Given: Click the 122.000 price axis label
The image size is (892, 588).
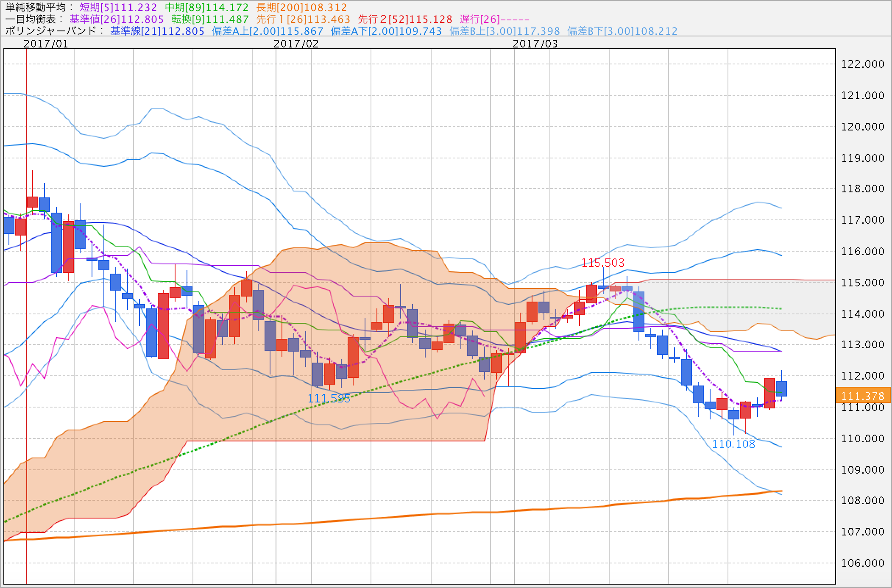Looking at the screenshot, I should 863,64.
